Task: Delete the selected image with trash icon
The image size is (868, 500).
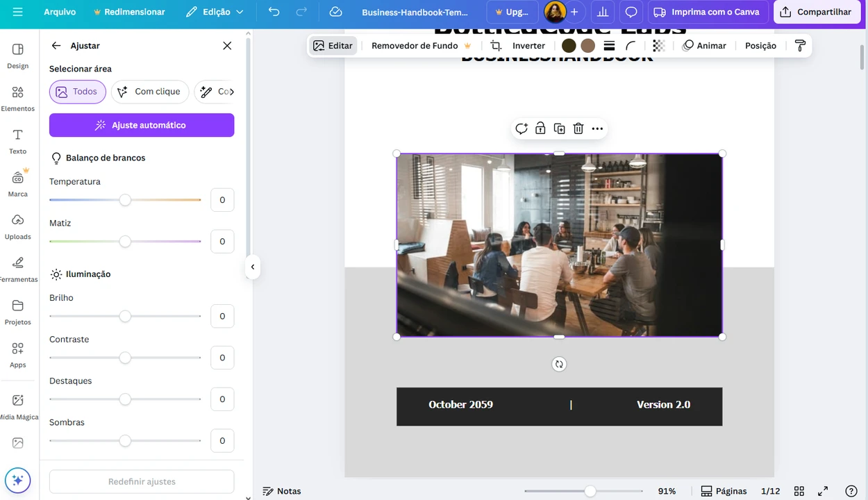Action: 578,128
